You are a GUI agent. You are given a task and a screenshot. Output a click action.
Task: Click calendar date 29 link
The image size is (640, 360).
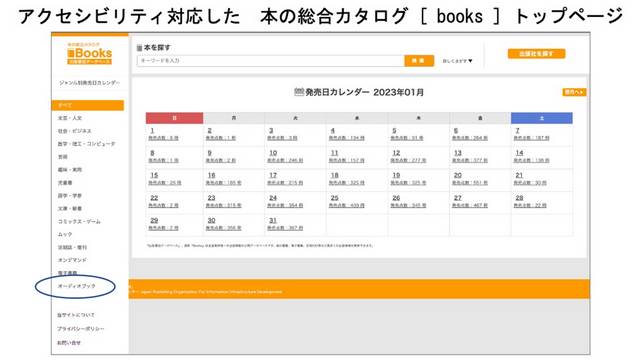[154, 220]
